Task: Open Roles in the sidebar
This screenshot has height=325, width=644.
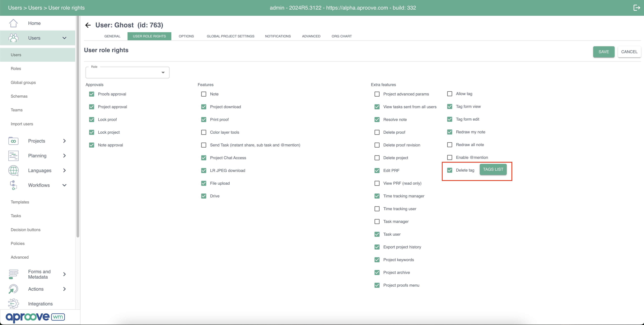Action: 16,68
